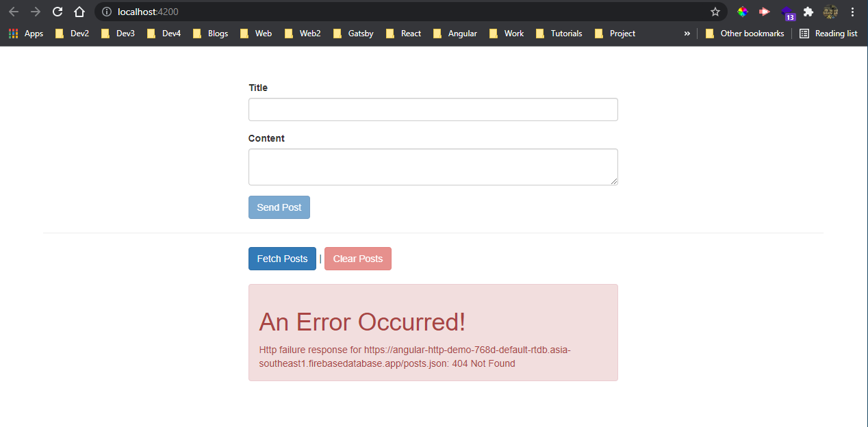Open the Blogs bookmark folder
Image resolution: width=868 pixels, height=427 pixels.
pyautogui.click(x=210, y=33)
